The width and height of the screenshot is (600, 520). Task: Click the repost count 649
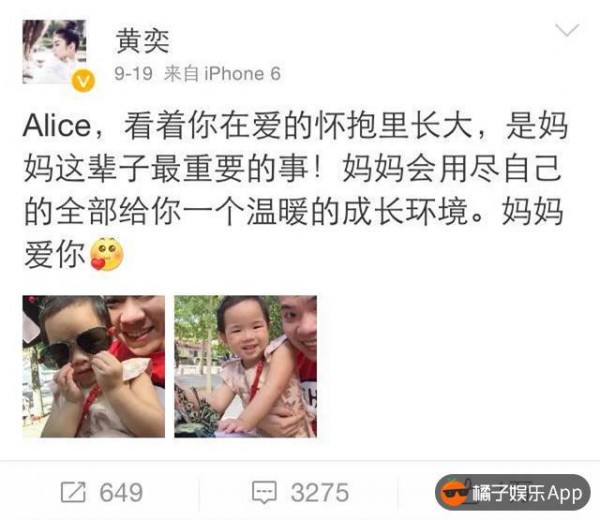pos(121,492)
